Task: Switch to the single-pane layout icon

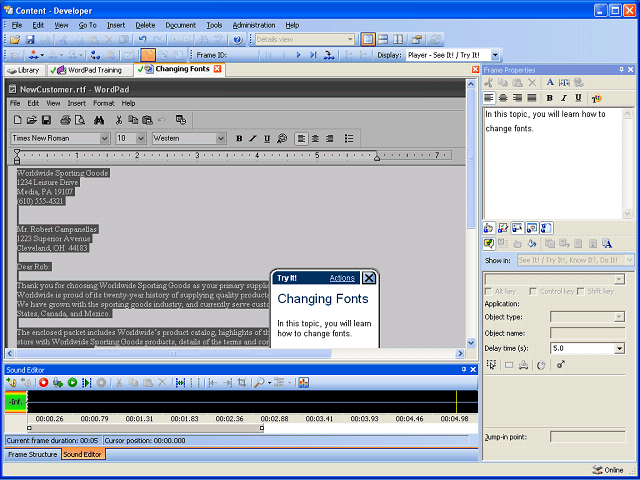Action: coord(368,39)
